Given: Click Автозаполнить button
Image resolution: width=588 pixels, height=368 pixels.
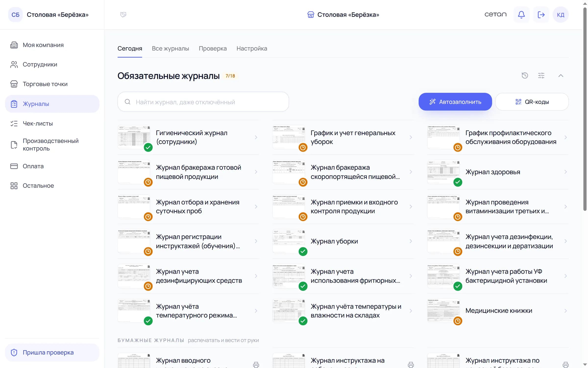Looking at the screenshot, I should pyautogui.click(x=455, y=102).
